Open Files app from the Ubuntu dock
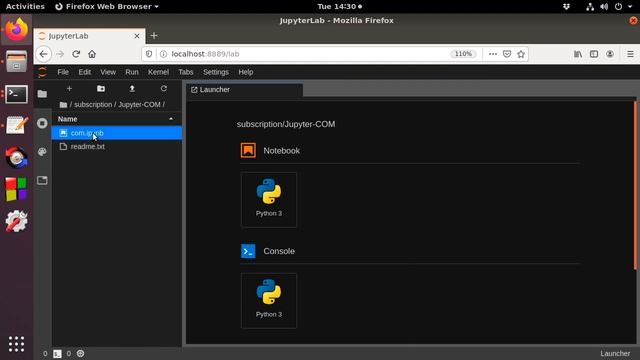Viewport: 640px width, 360px height. pos(16,62)
